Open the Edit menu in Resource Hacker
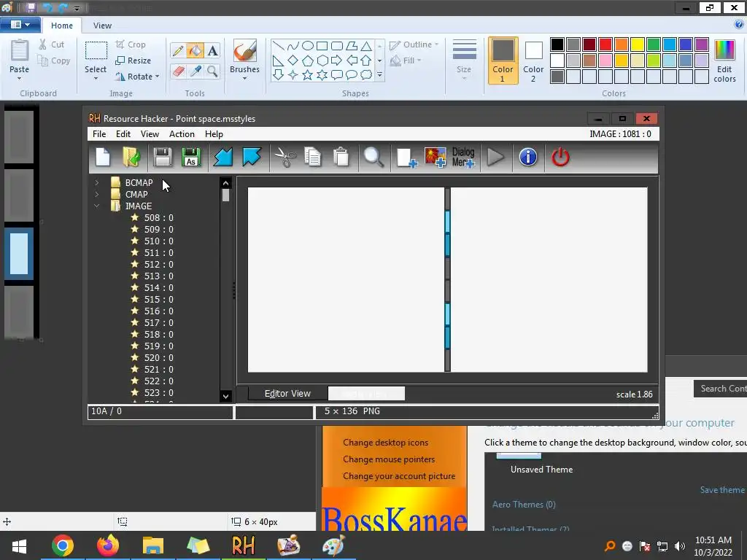The width and height of the screenshot is (747, 560). (123, 134)
